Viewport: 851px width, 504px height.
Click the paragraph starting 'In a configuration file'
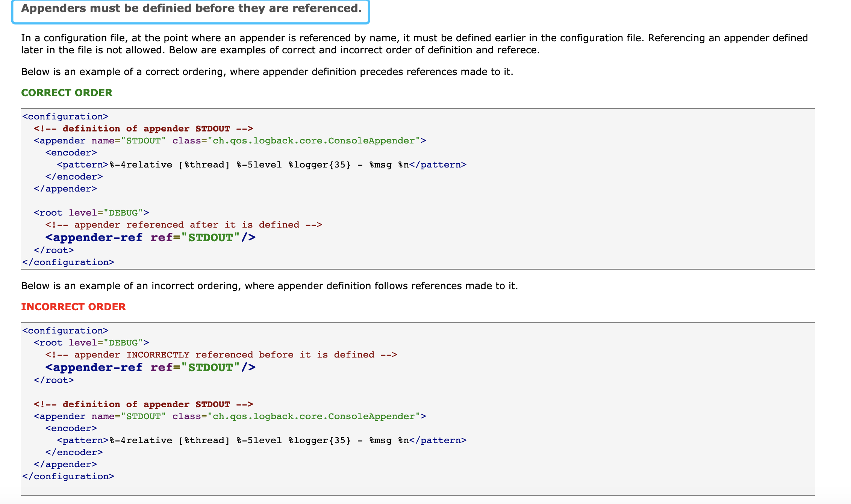pyautogui.click(x=415, y=44)
